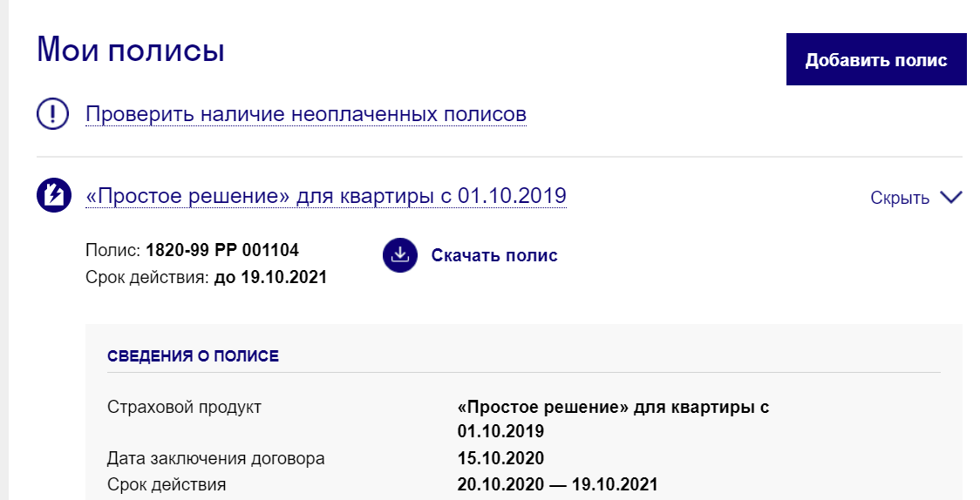
Task: Click the policy number 1820-99 PP 001104
Action: (x=222, y=251)
